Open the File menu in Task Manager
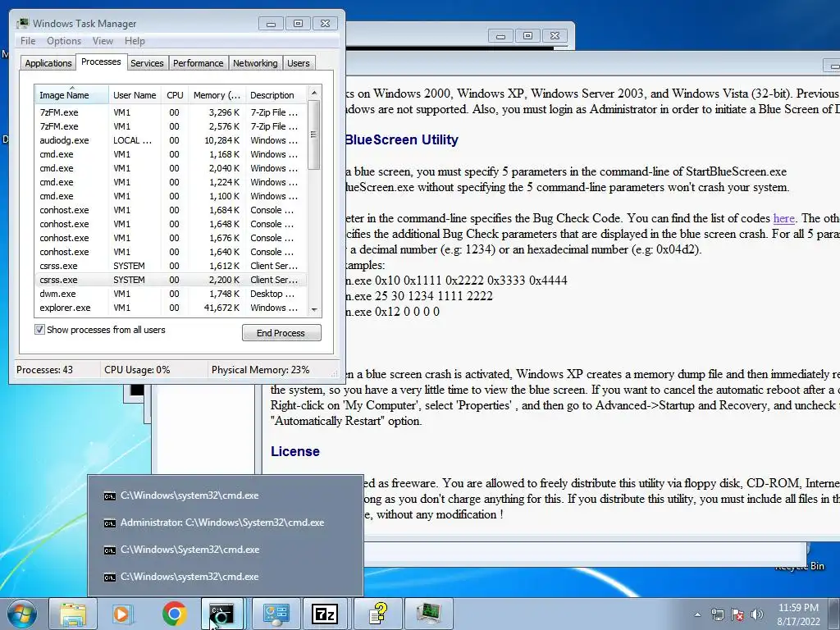840x630 pixels. 28,41
